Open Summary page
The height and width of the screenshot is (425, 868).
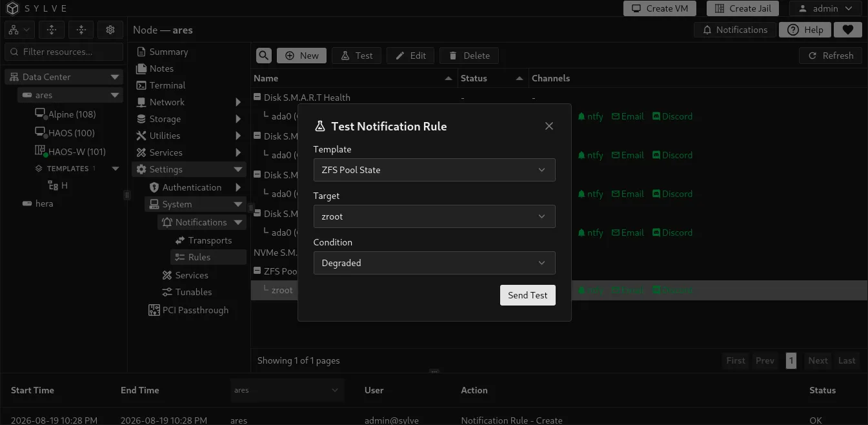pos(162,52)
